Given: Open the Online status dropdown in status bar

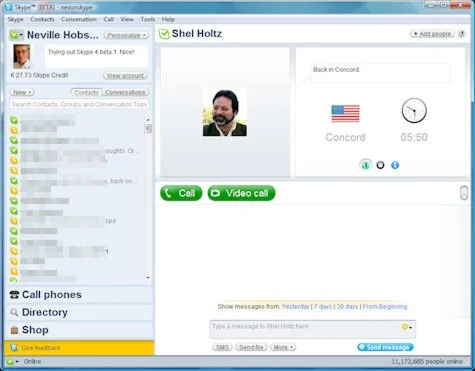Looking at the screenshot, I should [13, 362].
